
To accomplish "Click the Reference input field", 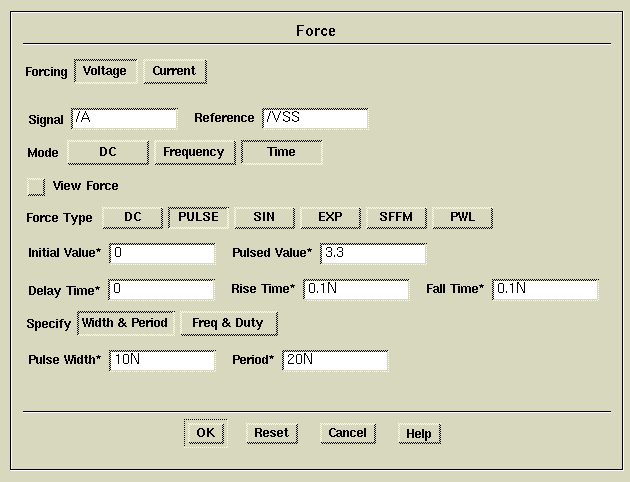I will [315, 118].
